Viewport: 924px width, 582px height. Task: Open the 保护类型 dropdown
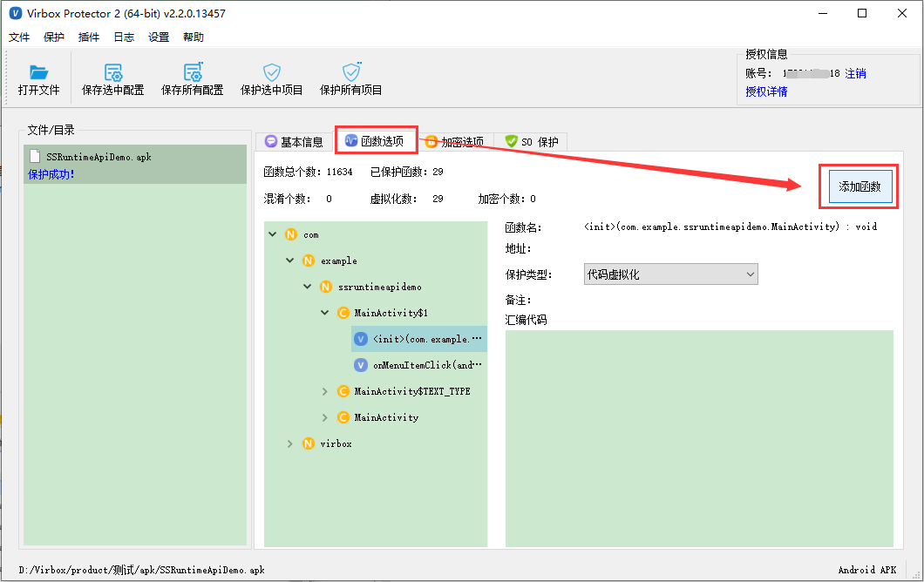click(670, 274)
